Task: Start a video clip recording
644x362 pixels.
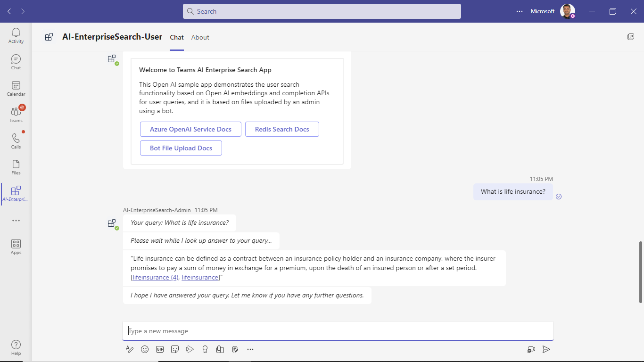Action: tap(531, 349)
